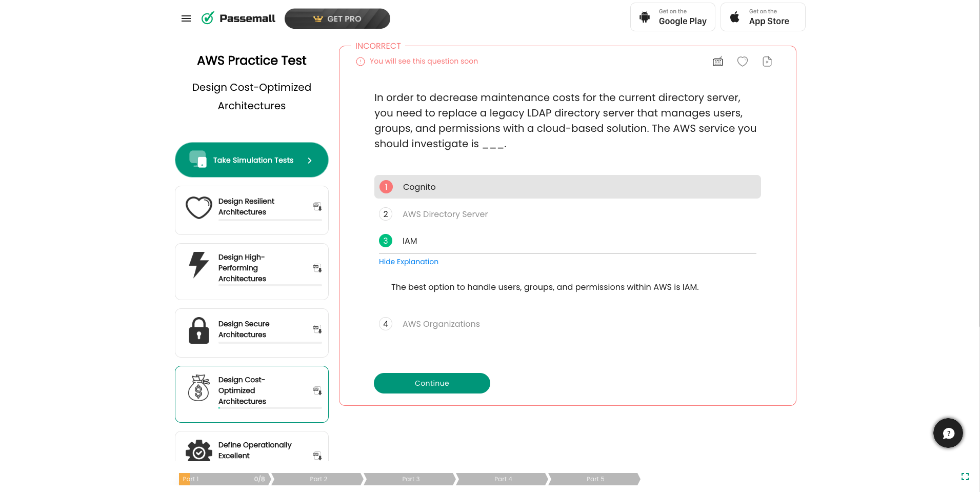Open Design Secure Architectures topic

[x=252, y=333]
